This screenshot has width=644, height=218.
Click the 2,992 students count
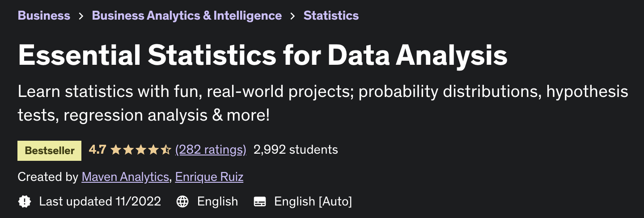[x=296, y=150]
